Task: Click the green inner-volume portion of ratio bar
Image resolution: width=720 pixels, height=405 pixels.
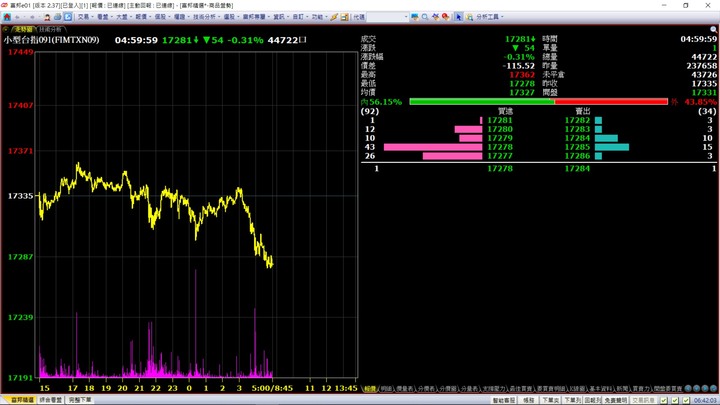Action: tap(482, 101)
